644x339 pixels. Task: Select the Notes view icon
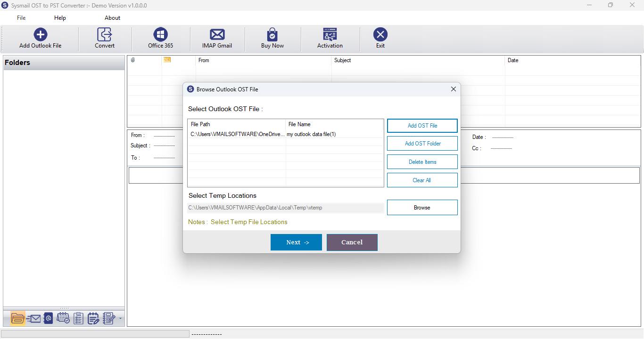93,318
